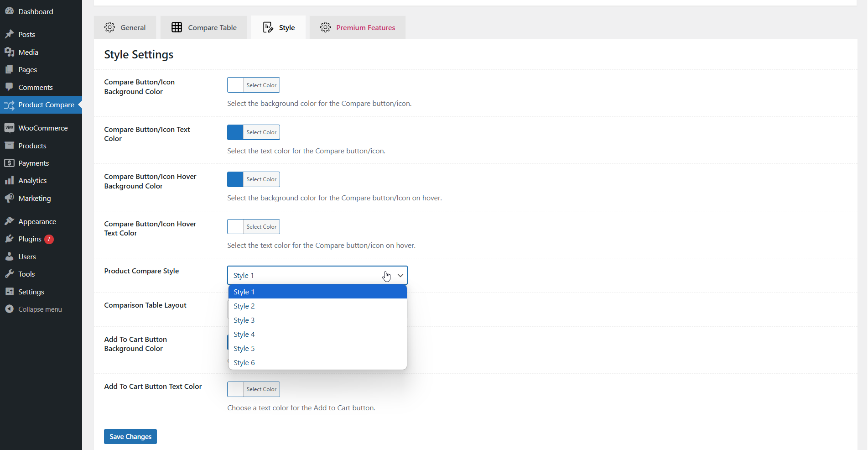Go to Analytics section
The height and width of the screenshot is (450, 868).
point(32,181)
